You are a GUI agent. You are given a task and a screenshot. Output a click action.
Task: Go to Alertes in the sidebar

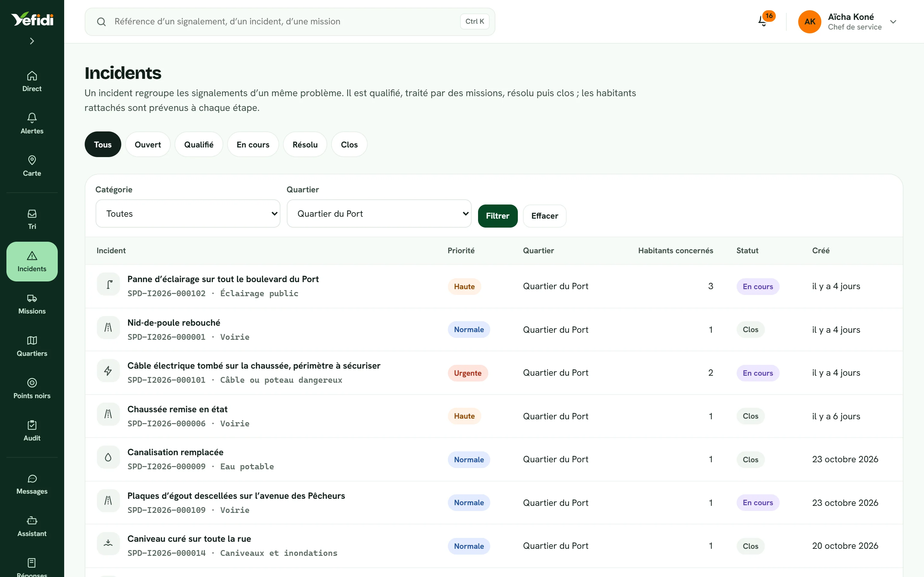tap(32, 124)
